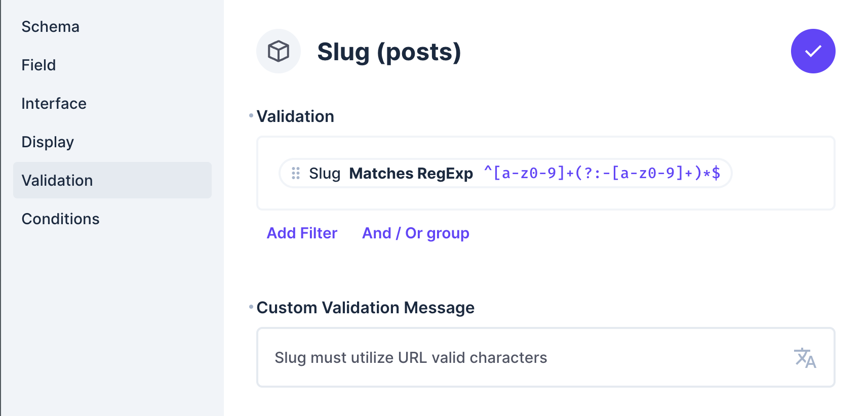Click the Validation section heading

(295, 116)
